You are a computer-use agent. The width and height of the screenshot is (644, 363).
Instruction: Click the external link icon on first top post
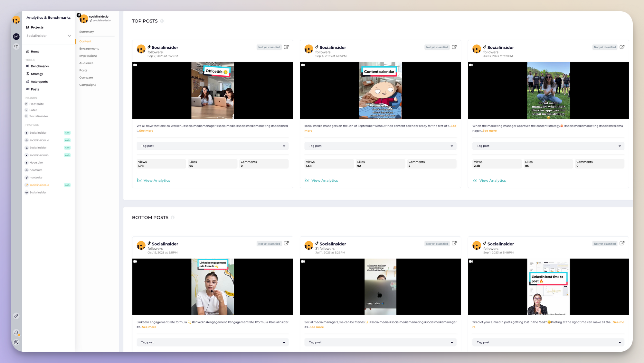286,47
